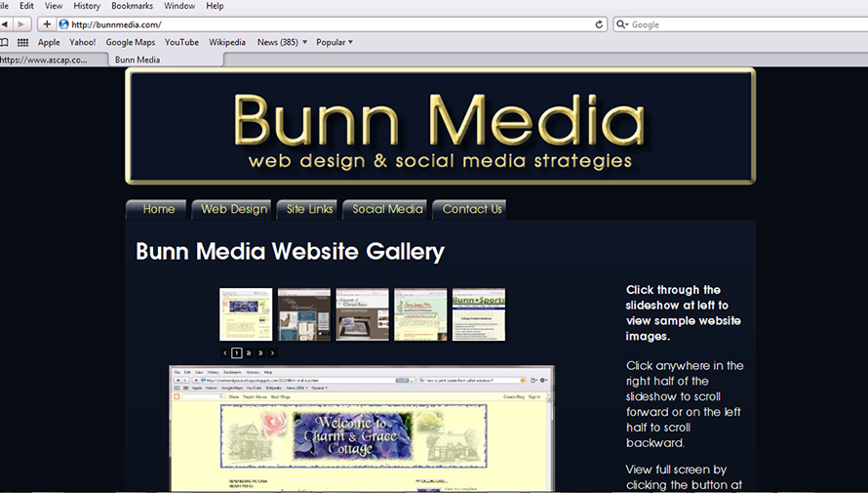This screenshot has width=868, height=493.
Task: Click the slideshow next page arrow
Action: (272, 352)
